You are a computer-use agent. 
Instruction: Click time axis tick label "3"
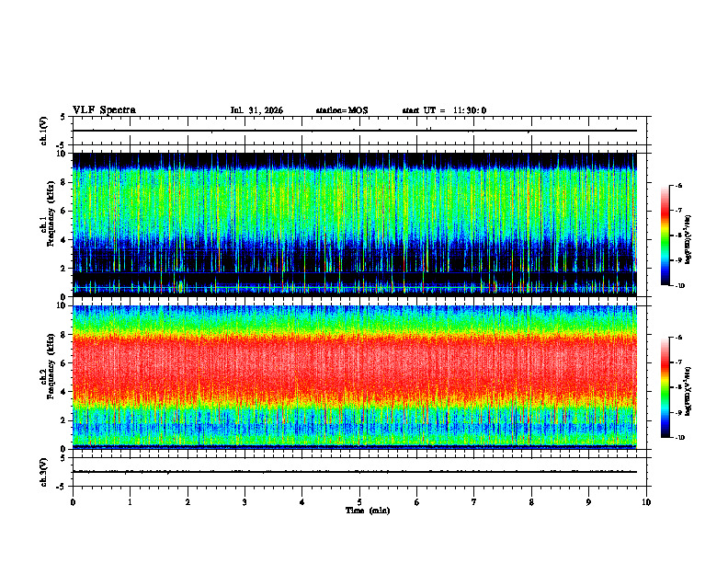245,502
